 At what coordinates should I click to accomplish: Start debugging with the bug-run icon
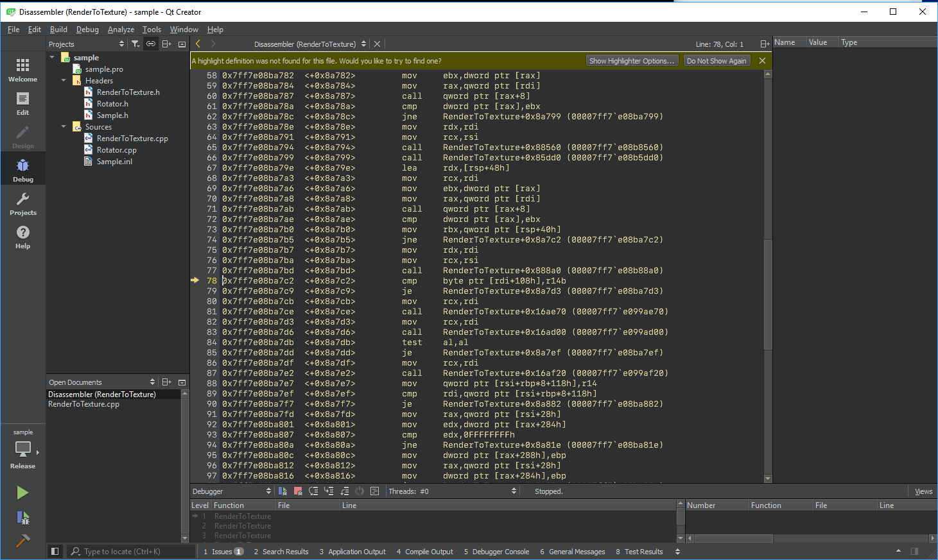tap(22, 518)
